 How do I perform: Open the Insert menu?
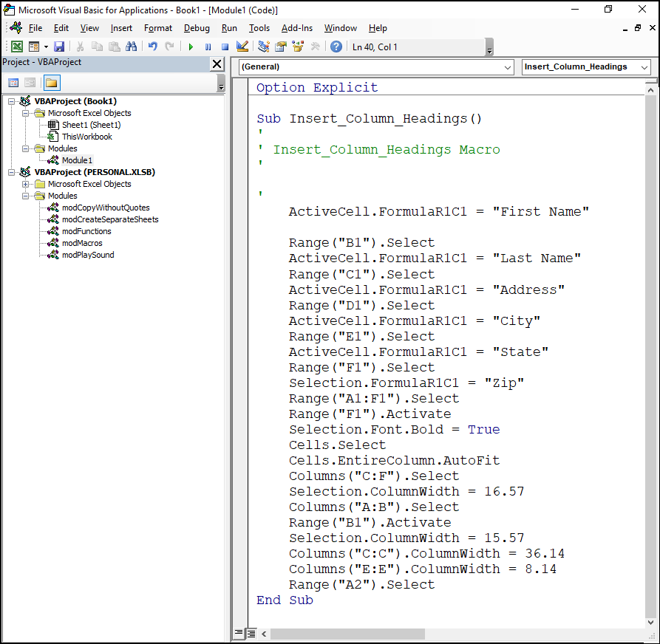tap(121, 28)
